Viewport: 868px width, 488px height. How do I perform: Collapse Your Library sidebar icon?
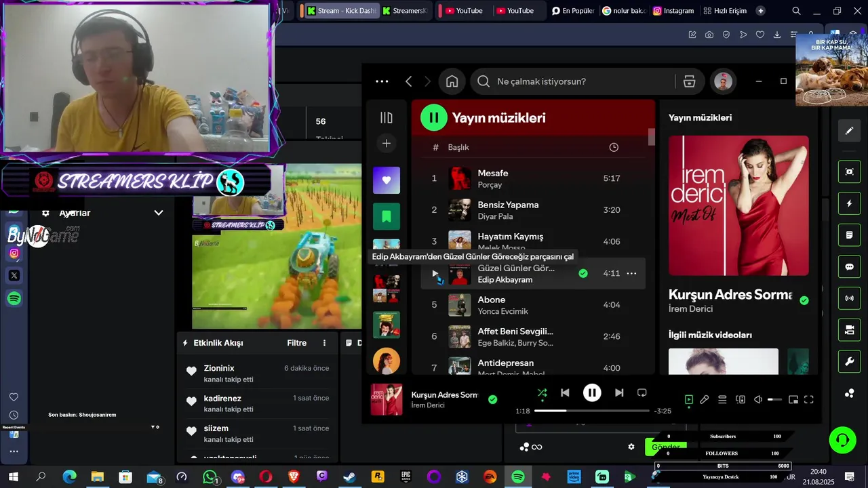pyautogui.click(x=387, y=118)
